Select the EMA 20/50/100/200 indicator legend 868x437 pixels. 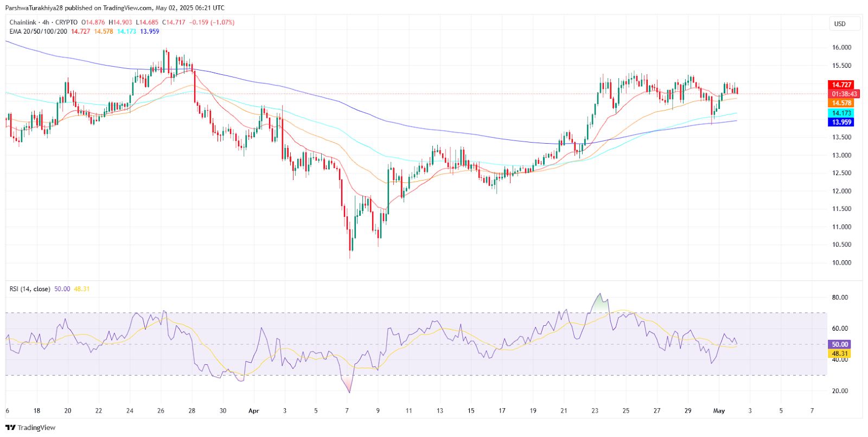pyautogui.click(x=39, y=31)
